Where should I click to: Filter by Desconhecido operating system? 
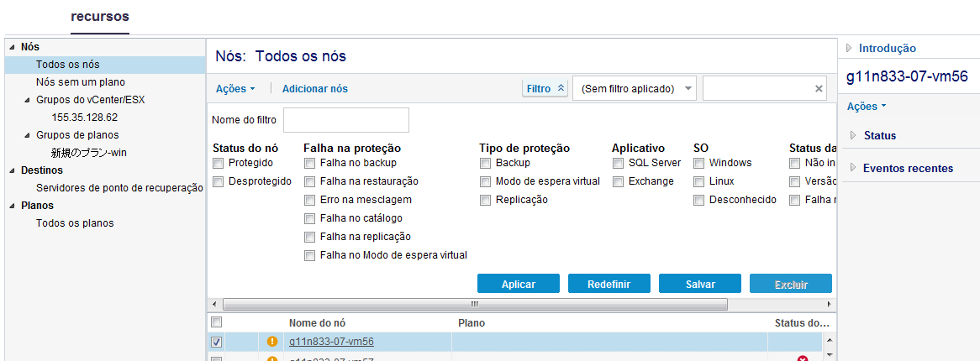(x=698, y=201)
